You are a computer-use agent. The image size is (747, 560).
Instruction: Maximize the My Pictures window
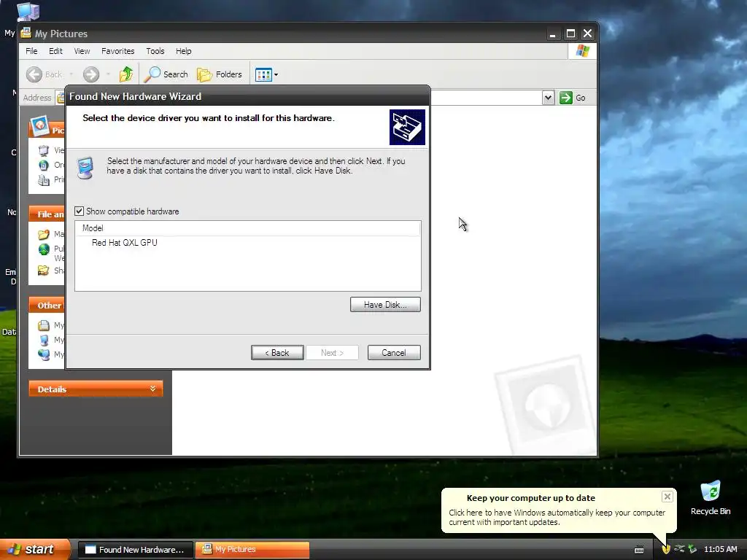click(570, 34)
